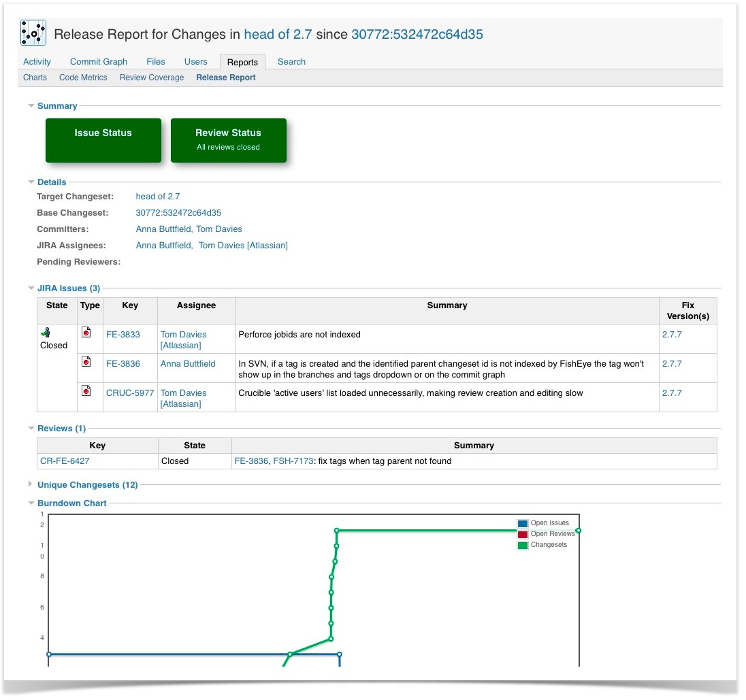
Task: Click the Changesets legend color swatch
Action: pos(522,545)
